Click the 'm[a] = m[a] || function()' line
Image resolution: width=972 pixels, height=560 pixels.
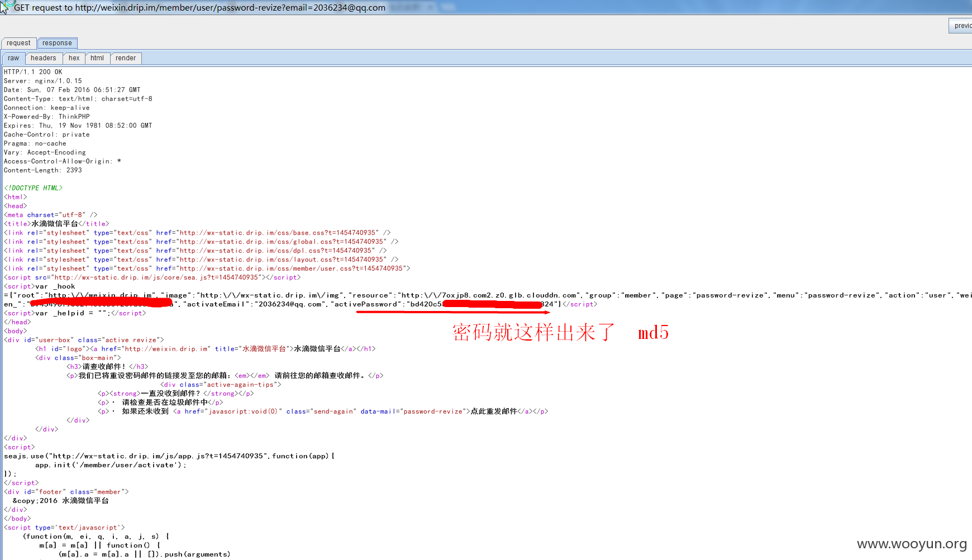pos(100,545)
